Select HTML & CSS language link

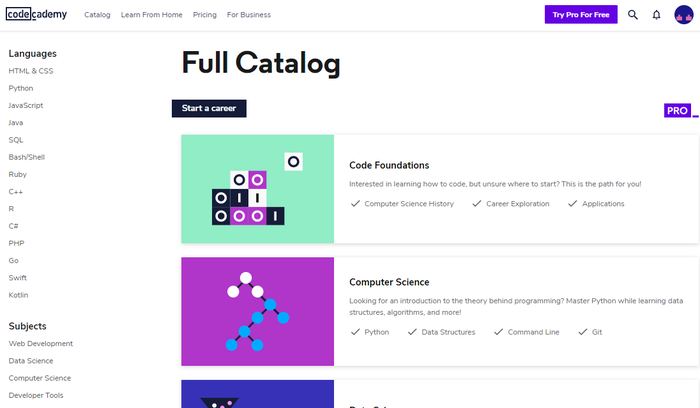31,71
